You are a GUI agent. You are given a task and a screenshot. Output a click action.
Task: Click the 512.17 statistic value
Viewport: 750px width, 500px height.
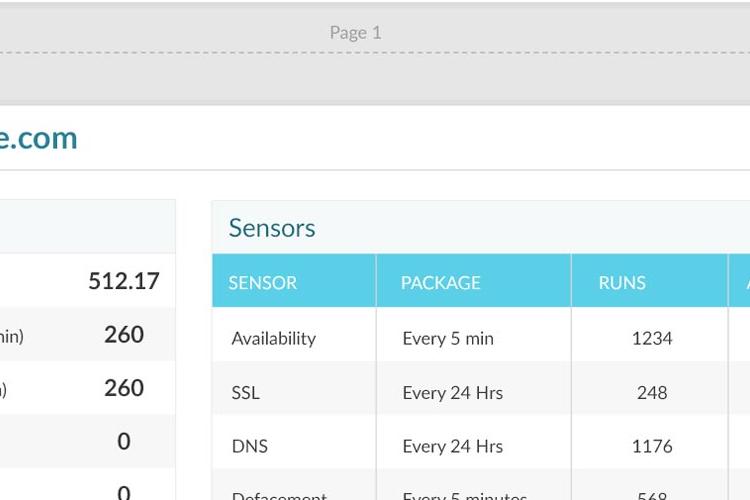pos(124,281)
